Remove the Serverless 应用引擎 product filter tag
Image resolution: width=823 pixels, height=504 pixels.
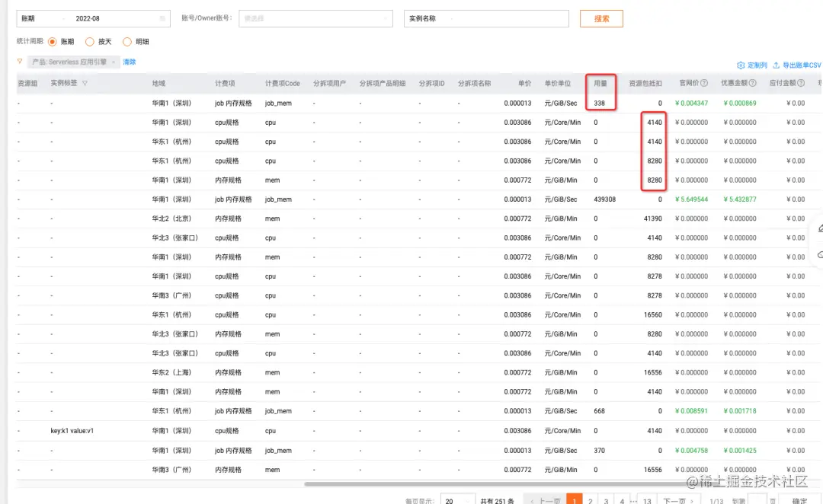pyautogui.click(x=114, y=62)
